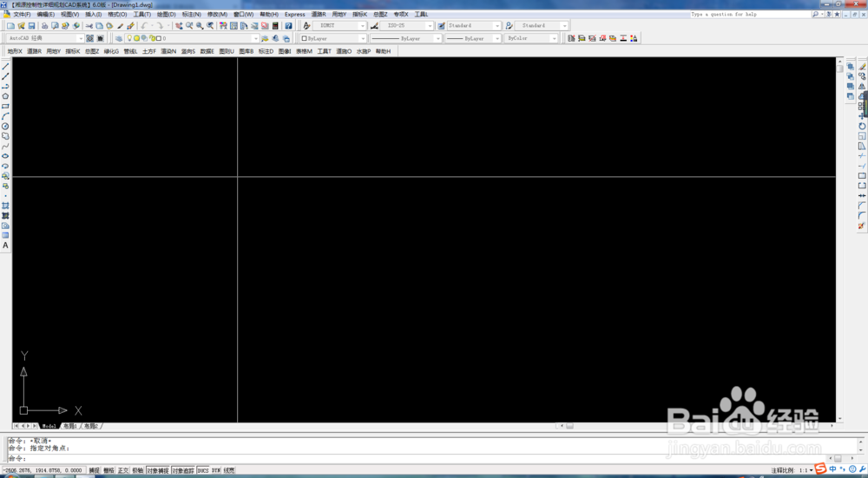
Task: Click the 地形X toolbar button
Action: (x=15, y=51)
